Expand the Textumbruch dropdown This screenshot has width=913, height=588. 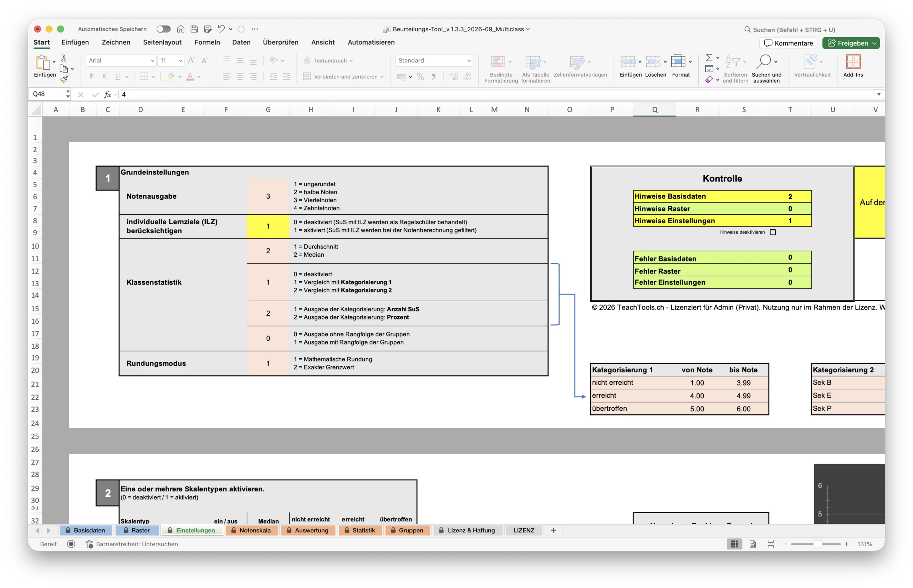click(351, 61)
